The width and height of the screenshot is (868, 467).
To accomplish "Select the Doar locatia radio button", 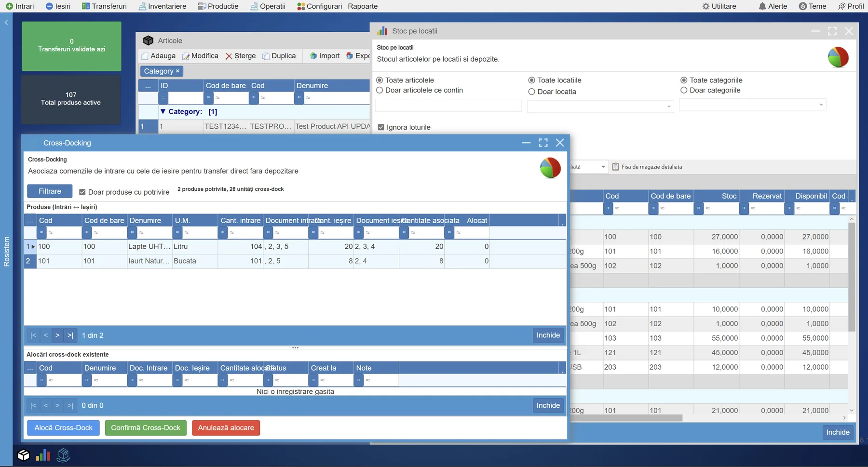I will click(532, 92).
